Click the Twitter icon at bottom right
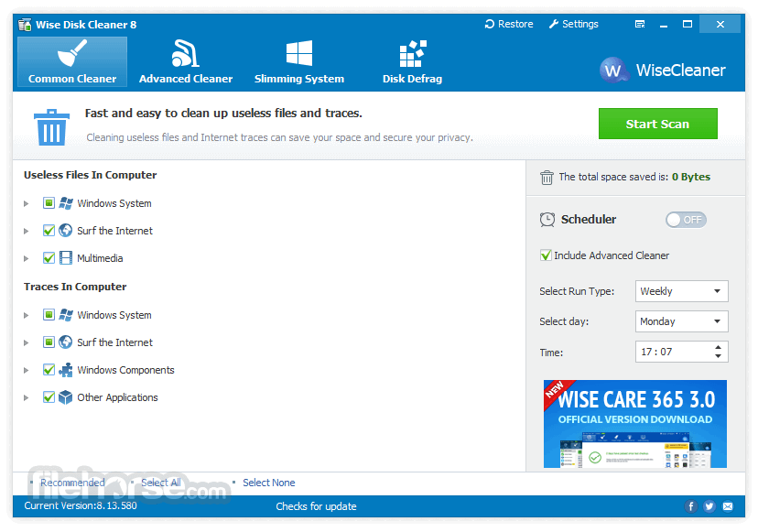This screenshot has width=758, height=532. [x=709, y=506]
